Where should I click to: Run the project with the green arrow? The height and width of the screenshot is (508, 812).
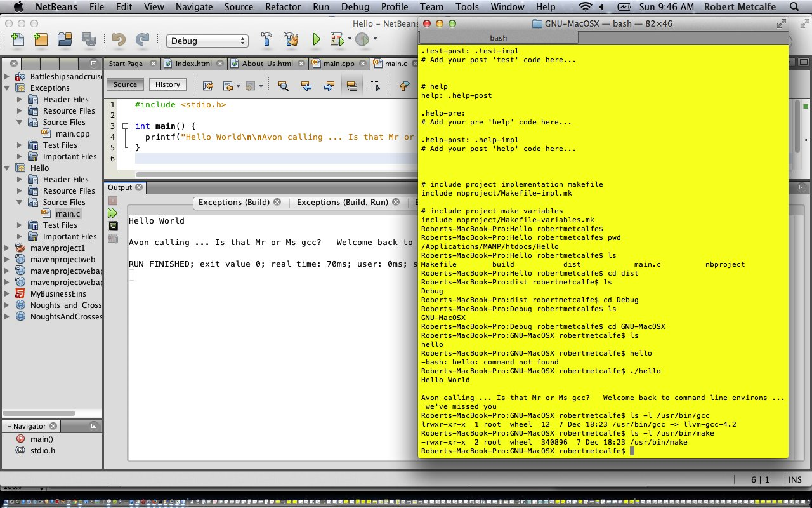pos(316,40)
